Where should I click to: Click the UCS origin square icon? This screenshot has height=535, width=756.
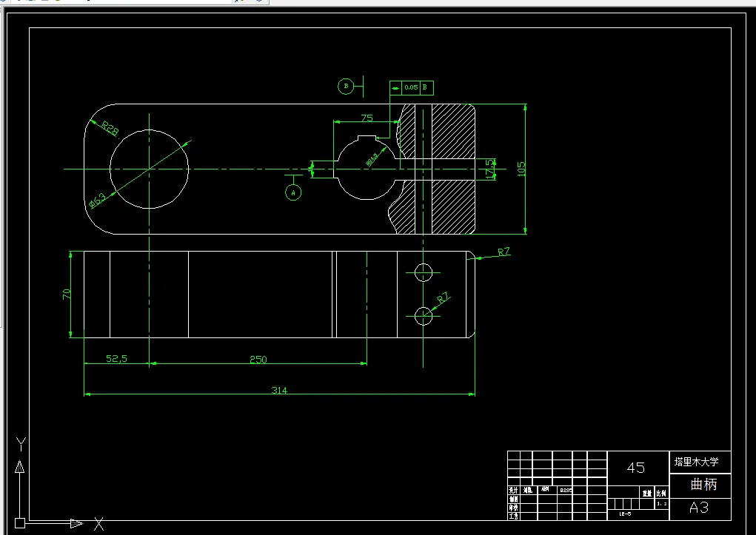(20, 523)
